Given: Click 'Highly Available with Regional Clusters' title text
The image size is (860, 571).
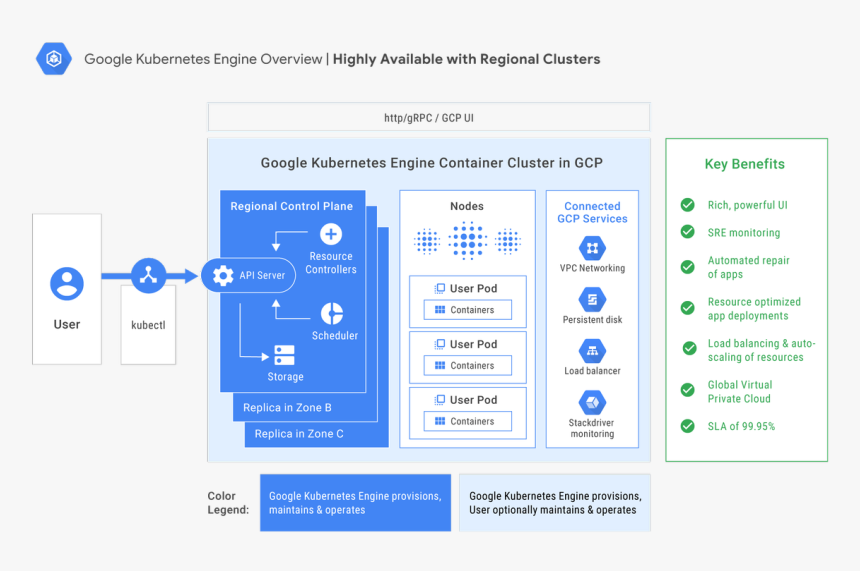Looking at the screenshot, I should point(467,59).
